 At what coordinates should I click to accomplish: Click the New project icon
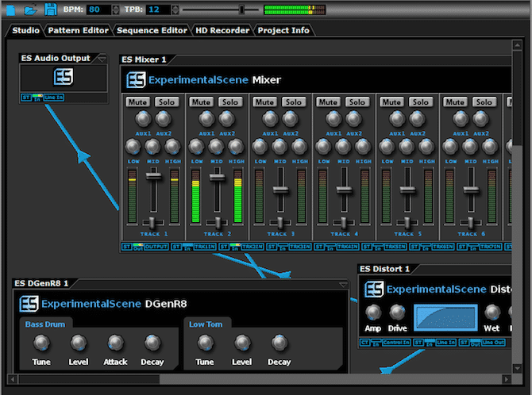point(10,10)
